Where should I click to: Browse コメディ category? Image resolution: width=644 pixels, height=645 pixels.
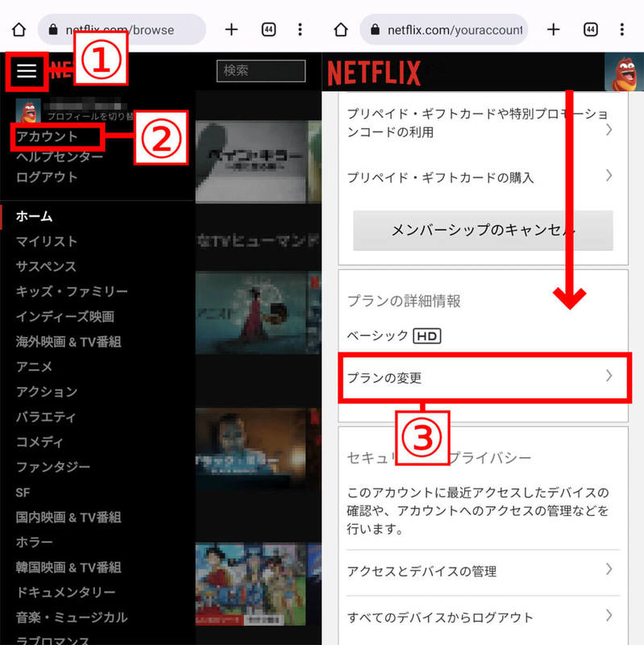[39, 442]
